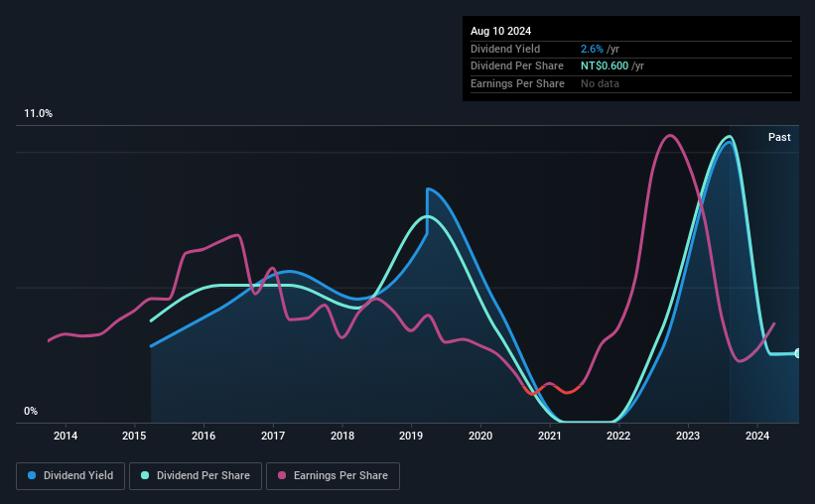Toggle the Dividend Yield legend button
Screen dimensions: 815x504
[x=70, y=476]
